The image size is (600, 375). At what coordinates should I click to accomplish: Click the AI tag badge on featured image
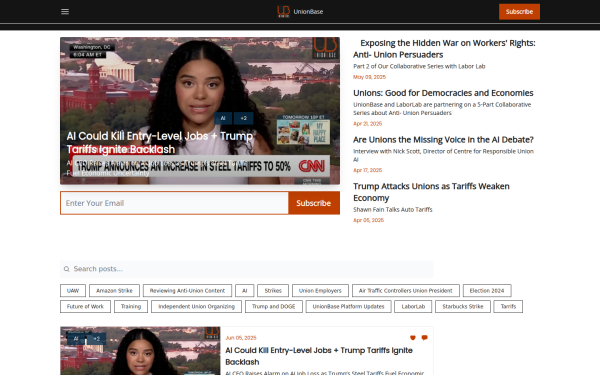(x=223, y=118)
